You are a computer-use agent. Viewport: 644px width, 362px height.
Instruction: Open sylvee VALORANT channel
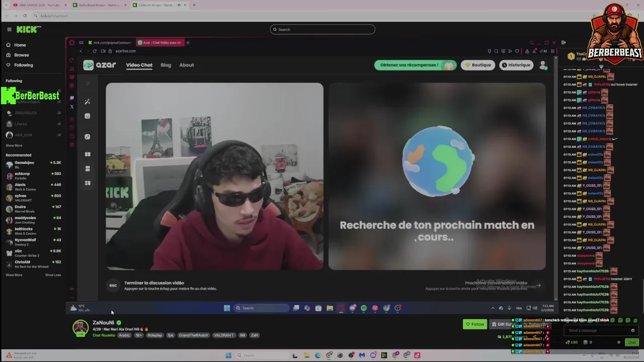click(x=33, y=197)
